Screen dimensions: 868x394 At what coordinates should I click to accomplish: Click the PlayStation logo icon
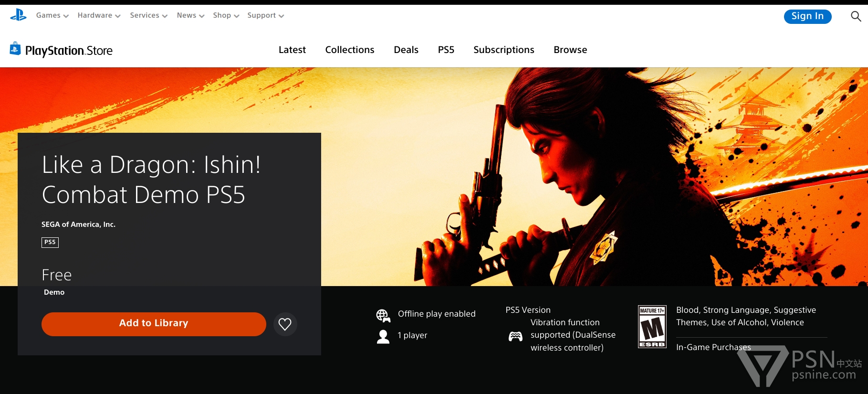click(x=19, y=15)
